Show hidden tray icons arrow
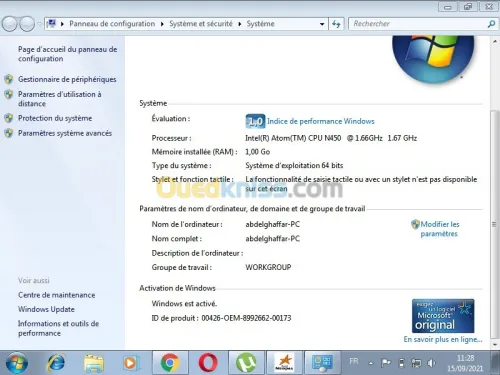The image size is (500, 375). tap(371, 363)
